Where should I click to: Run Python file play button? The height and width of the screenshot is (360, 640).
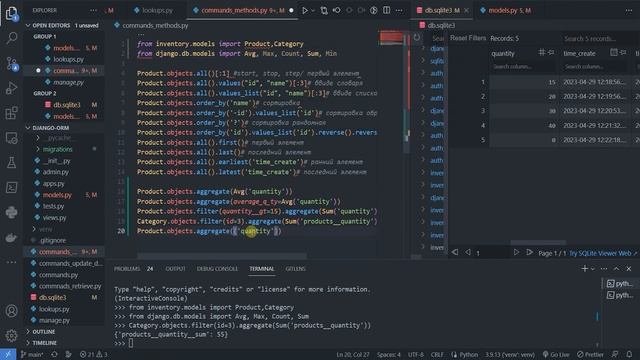pos(304,11)
